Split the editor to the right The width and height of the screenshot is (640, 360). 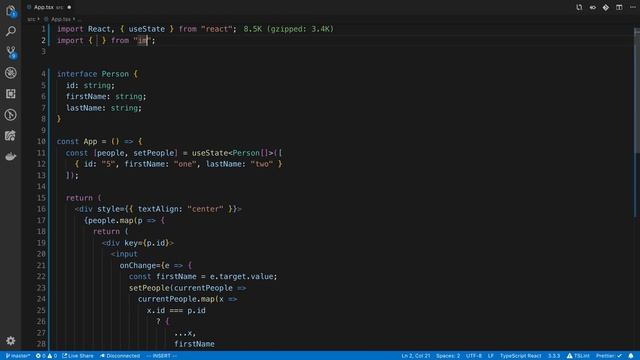pos(619,7)
